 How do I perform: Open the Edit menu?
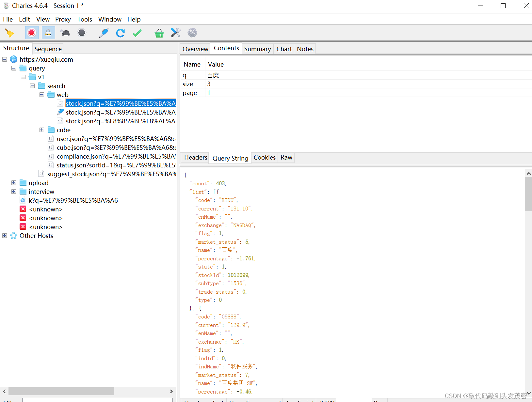coord(24,20)
